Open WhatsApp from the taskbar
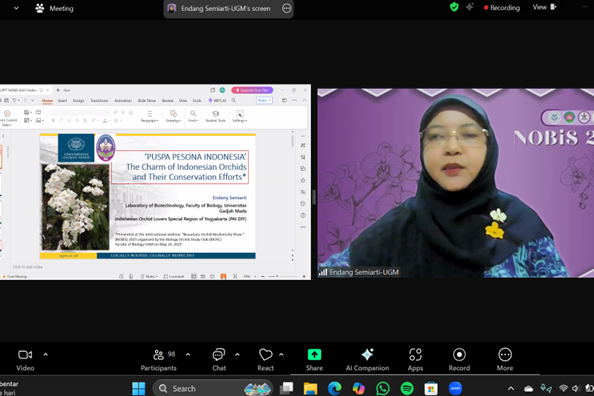 383,388
